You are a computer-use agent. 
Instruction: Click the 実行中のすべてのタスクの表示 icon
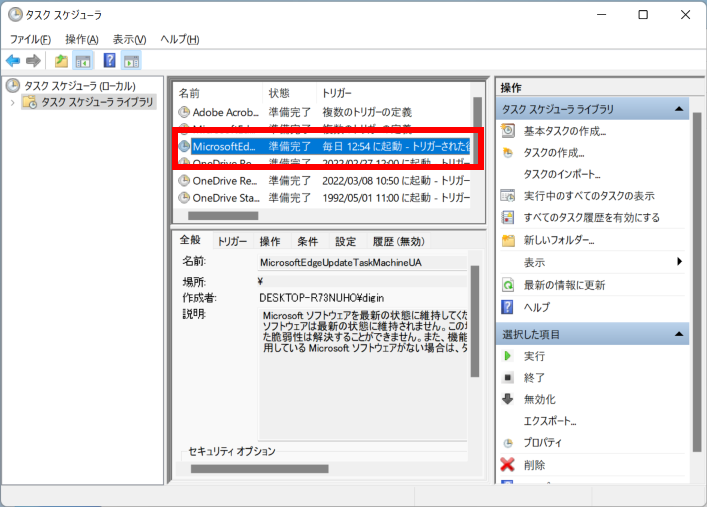point(508,196)
